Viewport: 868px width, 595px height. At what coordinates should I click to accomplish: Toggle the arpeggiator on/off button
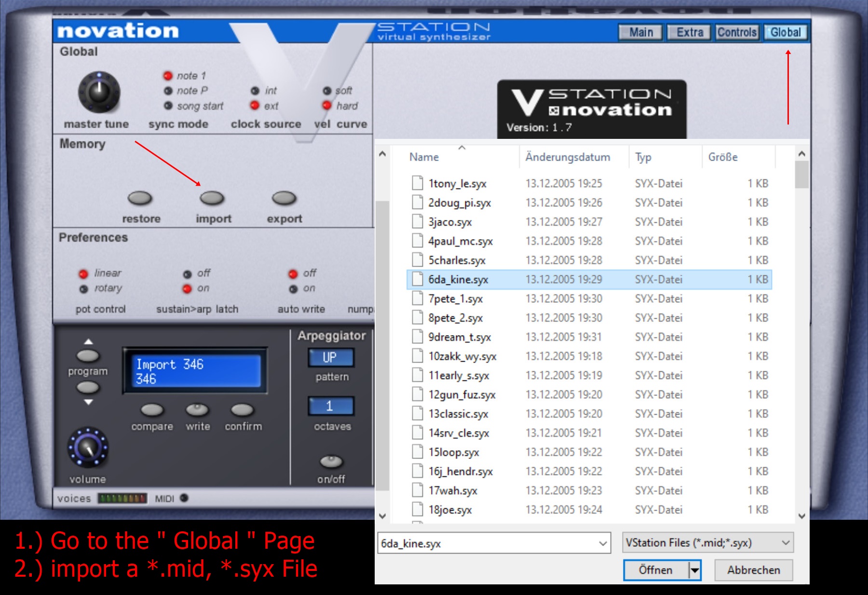(x=331, y=462)
